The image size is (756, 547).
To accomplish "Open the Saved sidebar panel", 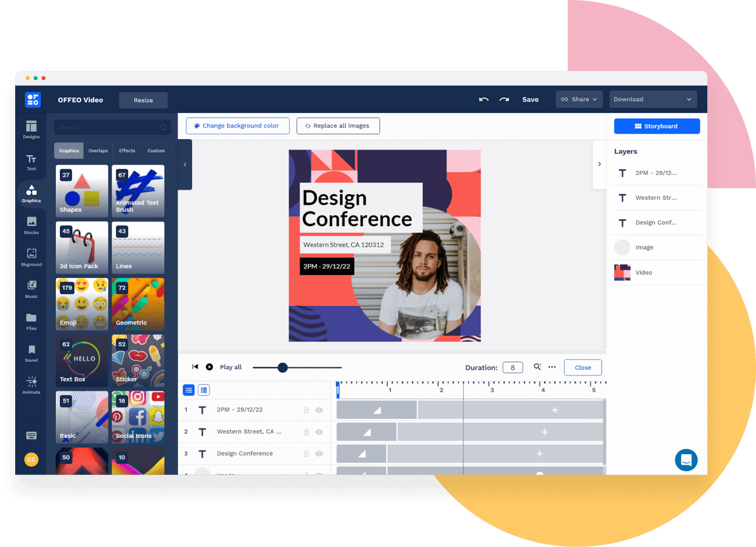I will [x=31, y=353].
